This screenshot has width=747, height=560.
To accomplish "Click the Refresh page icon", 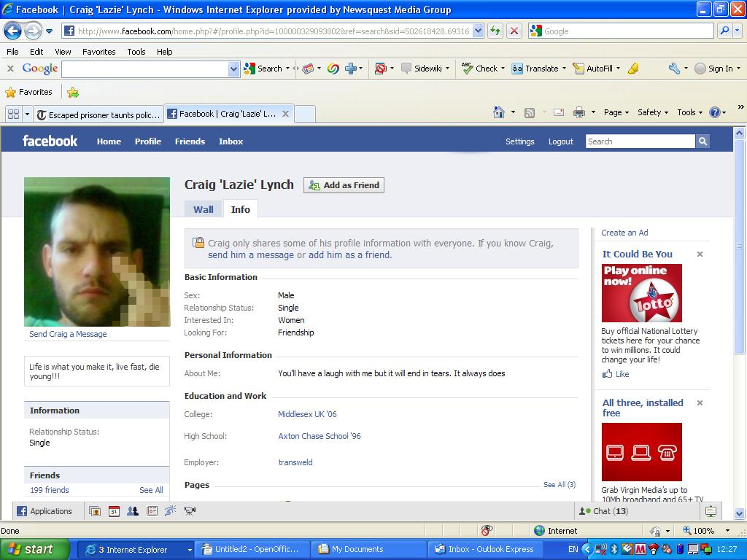I will click(495, 31).
